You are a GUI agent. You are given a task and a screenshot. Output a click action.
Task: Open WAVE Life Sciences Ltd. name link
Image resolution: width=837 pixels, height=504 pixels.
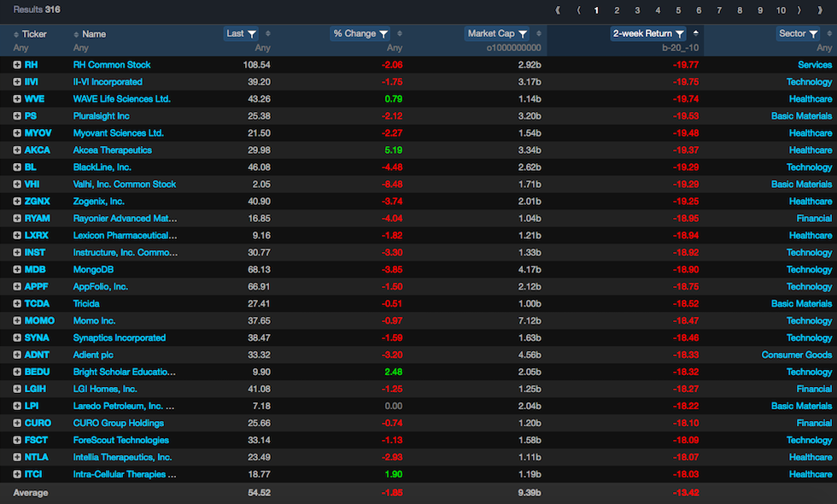click(121, 99)
